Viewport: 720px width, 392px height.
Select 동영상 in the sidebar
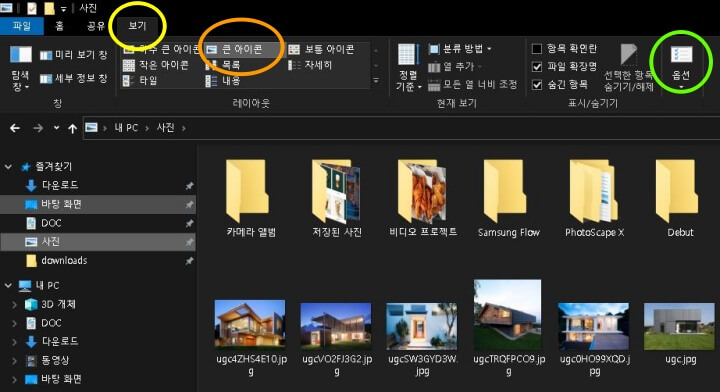pos(55,360)
